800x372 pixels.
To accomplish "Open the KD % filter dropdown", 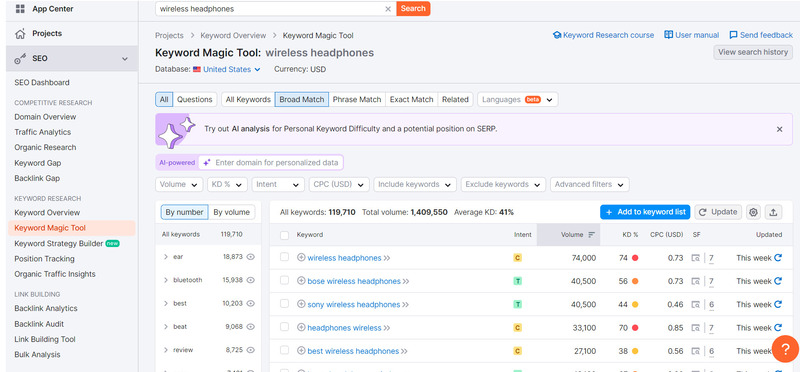I will (228, 185).
